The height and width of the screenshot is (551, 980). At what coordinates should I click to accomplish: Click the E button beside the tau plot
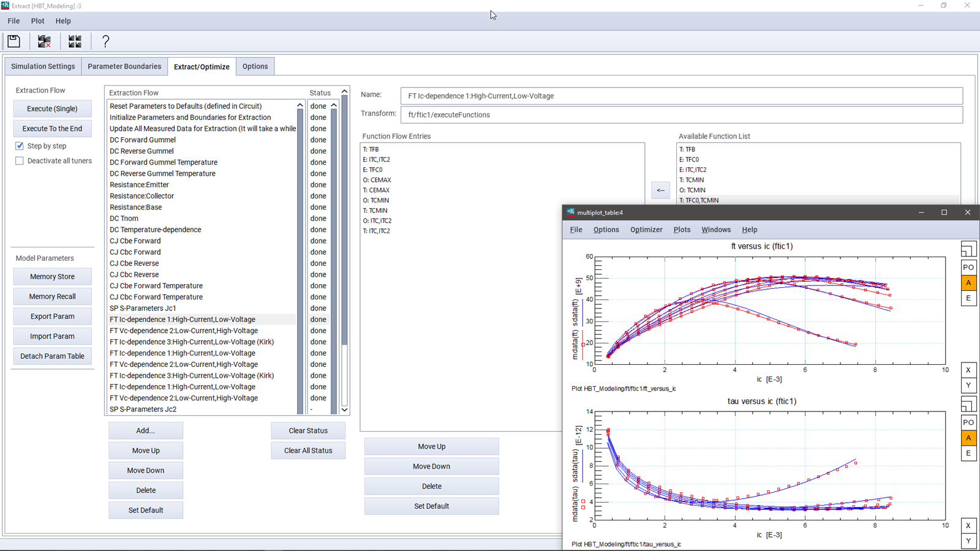[x=968, y=454]
